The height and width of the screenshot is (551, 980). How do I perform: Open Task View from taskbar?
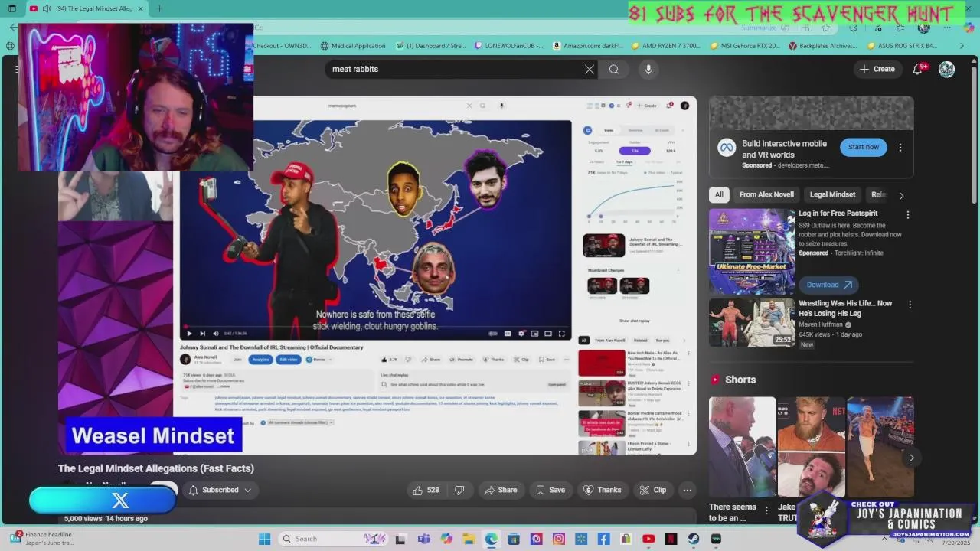coord(400,539)
